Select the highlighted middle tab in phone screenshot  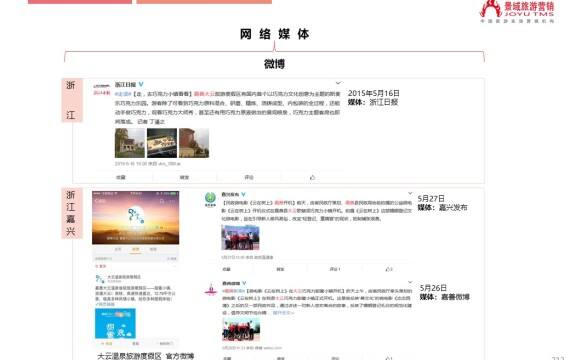(x=136, y=249)
